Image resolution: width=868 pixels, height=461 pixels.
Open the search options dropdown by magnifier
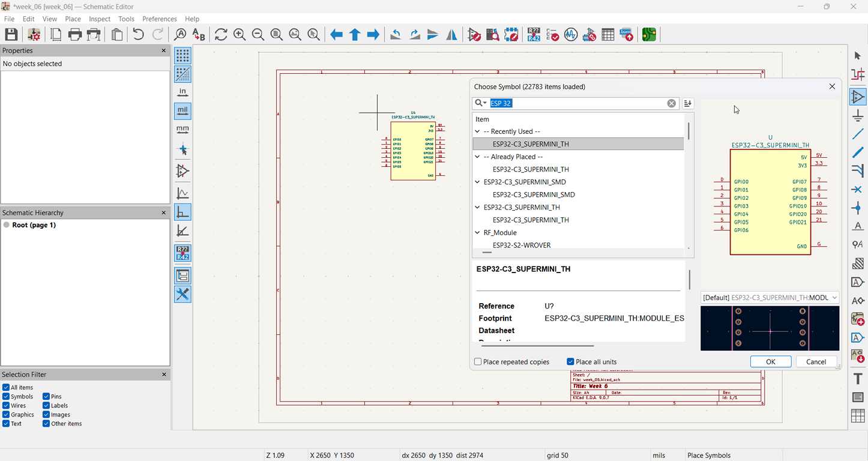point(480,103)
